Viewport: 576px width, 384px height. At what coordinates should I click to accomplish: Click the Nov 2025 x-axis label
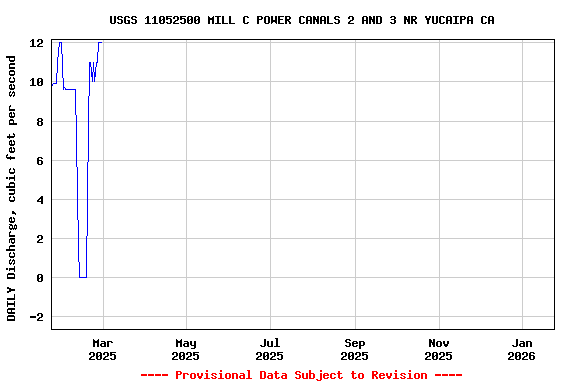439,349
